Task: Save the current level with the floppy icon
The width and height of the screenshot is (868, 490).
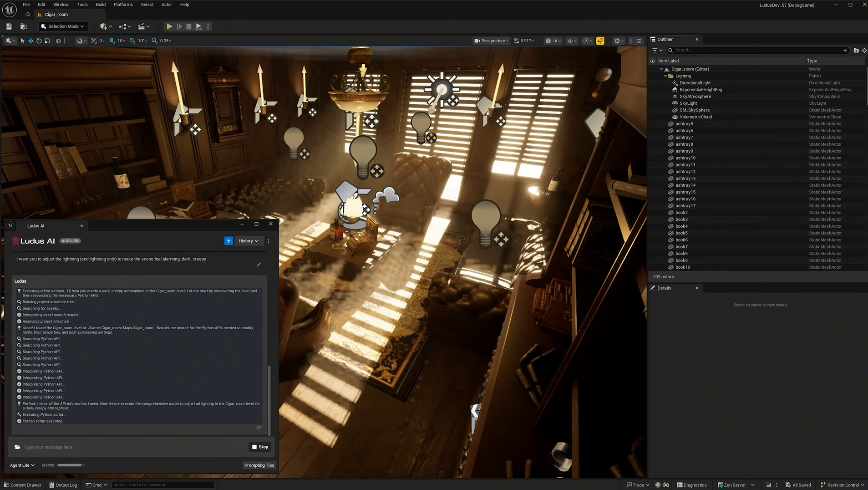Action: click(x=9, y=26)
